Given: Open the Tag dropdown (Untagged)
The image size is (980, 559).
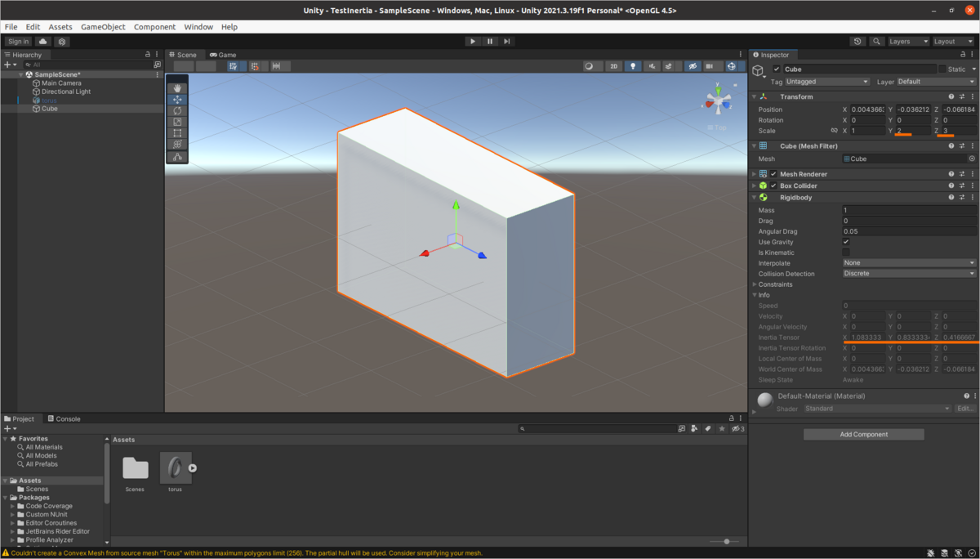Looking at the screenshot, I should 826,82.
